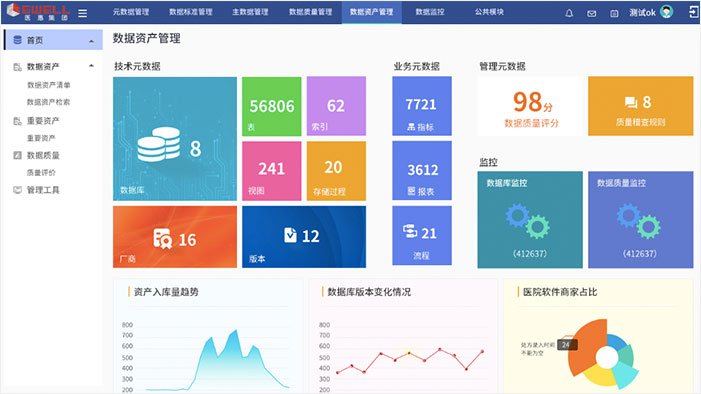Screen dimensions: 701x394
Task: Open 数据资产检索 in sidebar
Action: point(49,102)
